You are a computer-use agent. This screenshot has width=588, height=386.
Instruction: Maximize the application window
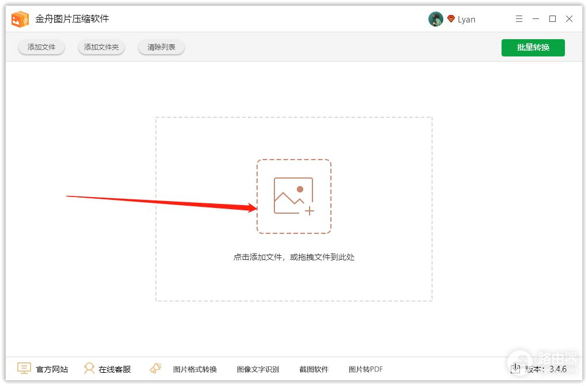pos(552,19)
